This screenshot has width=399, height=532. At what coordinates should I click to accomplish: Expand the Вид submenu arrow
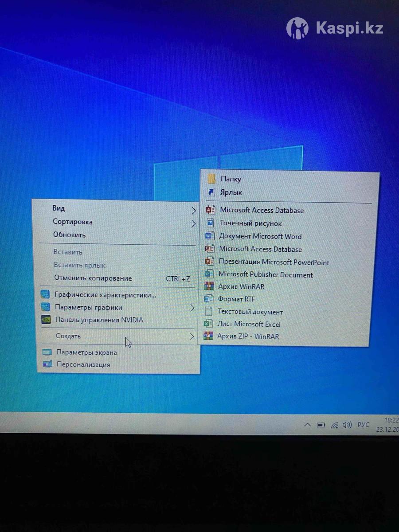pos(193,210)
